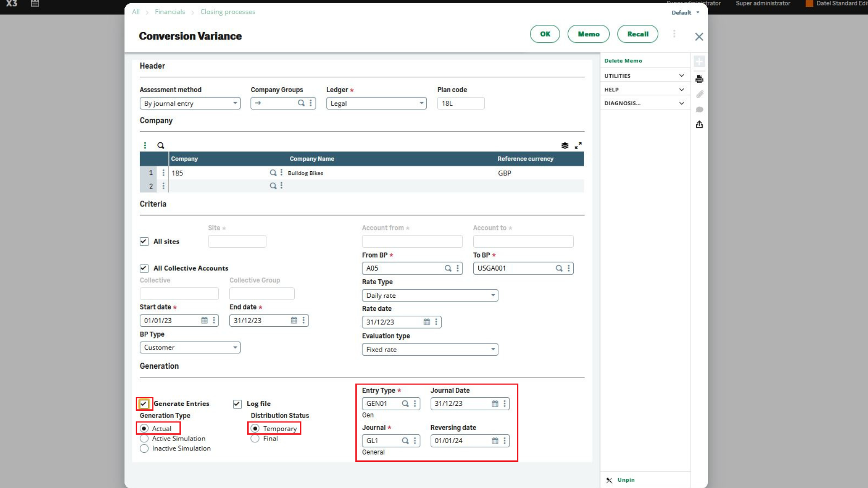Toggle the Log file checkbox

pos(237,404)
